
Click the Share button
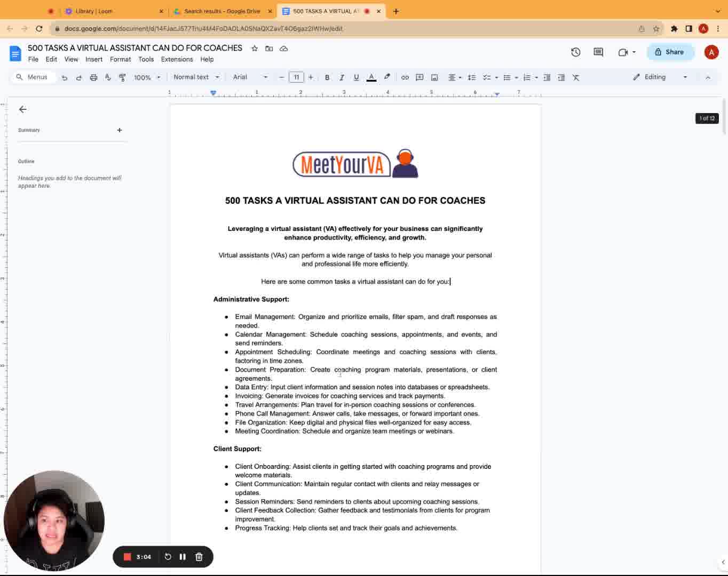pyautogui.click(x=670, y=52)
